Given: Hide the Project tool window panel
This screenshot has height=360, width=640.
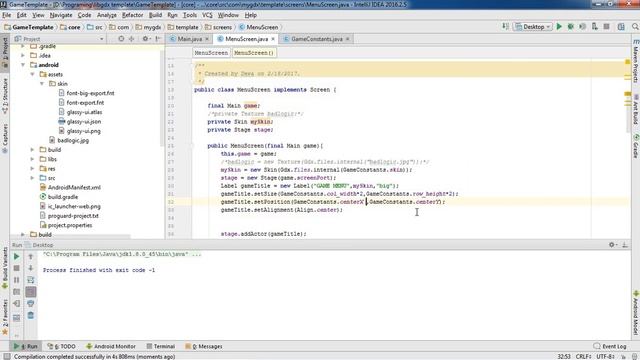Looking at the screenshot, I should coord(158,39).
